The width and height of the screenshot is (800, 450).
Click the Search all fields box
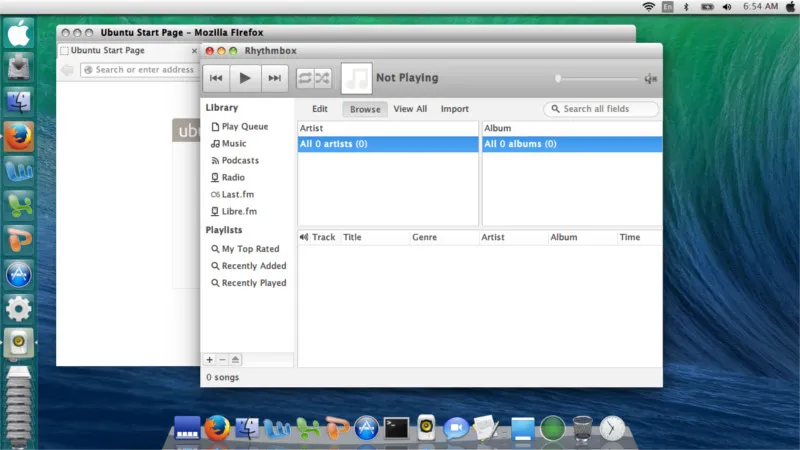(x=603, y=109)
